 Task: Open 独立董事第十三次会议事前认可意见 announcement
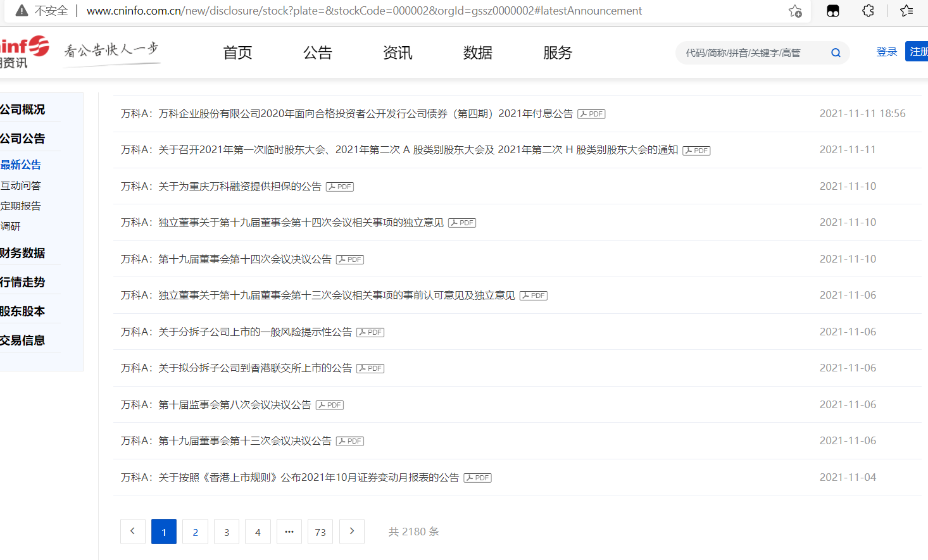click(x=318, y=296)
